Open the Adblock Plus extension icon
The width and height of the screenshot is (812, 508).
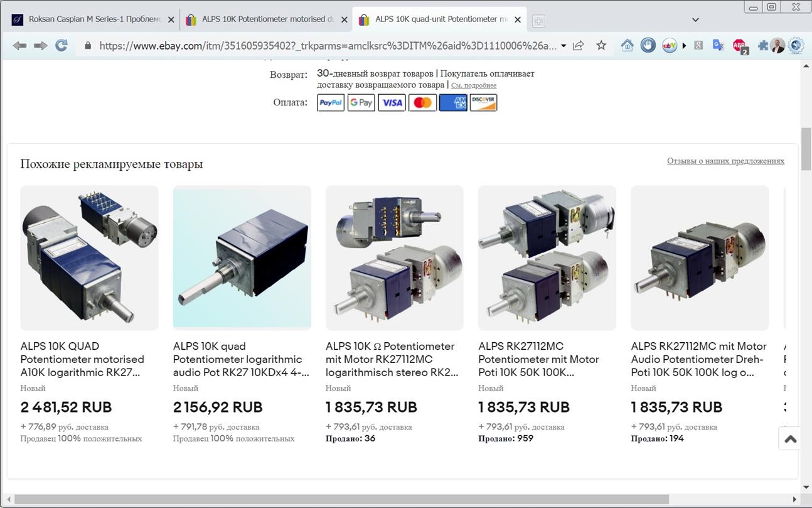pyautogui.click(x=739, y=46)
